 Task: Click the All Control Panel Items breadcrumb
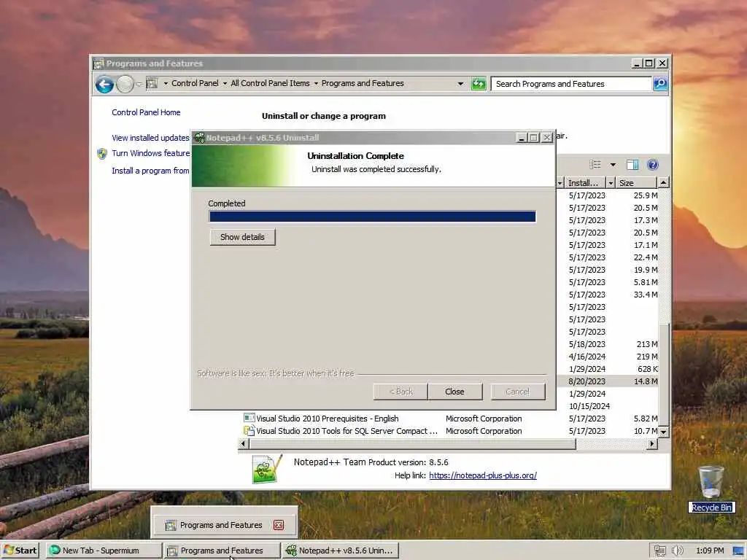click(270, 83)
